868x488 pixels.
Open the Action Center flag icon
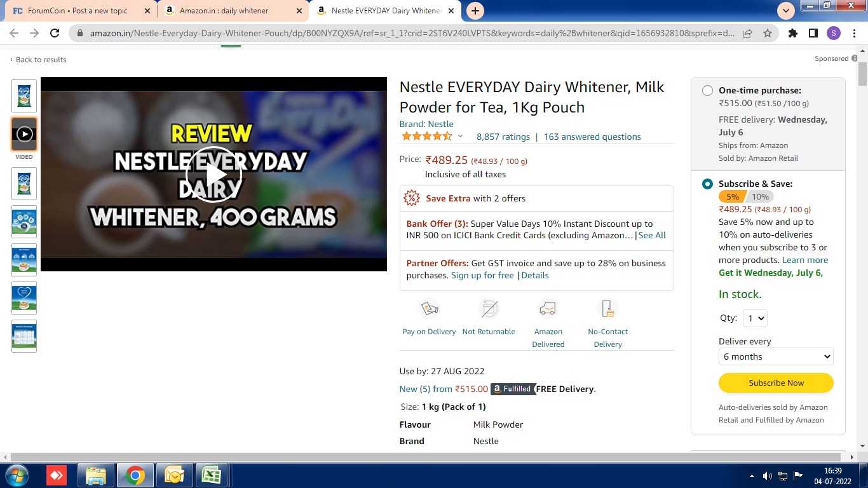click(x=798, y=476)
